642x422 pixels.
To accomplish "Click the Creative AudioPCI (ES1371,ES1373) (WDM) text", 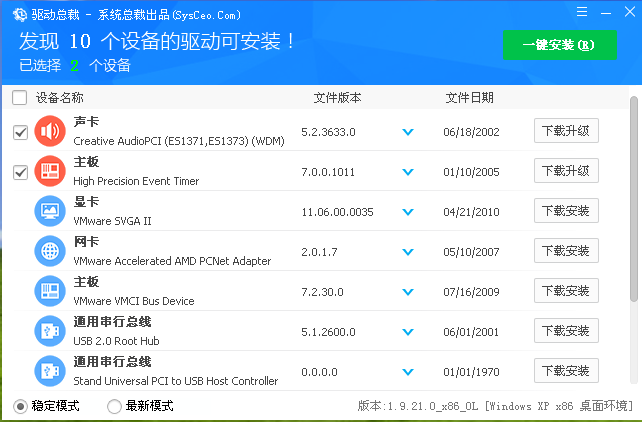I will 179,141.
